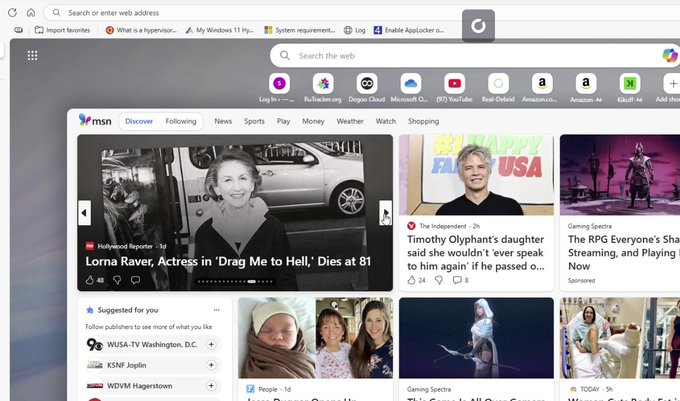
Task: Open the 'System requirement...' bookmark
Action: (300, 30)
